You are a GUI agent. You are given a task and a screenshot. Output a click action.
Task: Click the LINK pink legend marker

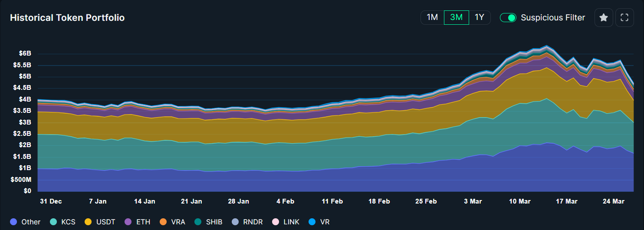point(275,222)
